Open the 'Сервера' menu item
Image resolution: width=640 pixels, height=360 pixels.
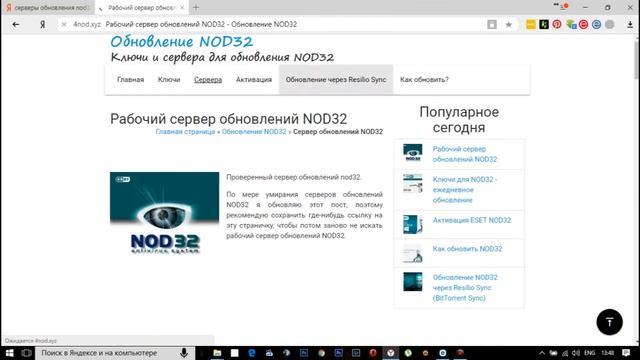tap(208, 80)
